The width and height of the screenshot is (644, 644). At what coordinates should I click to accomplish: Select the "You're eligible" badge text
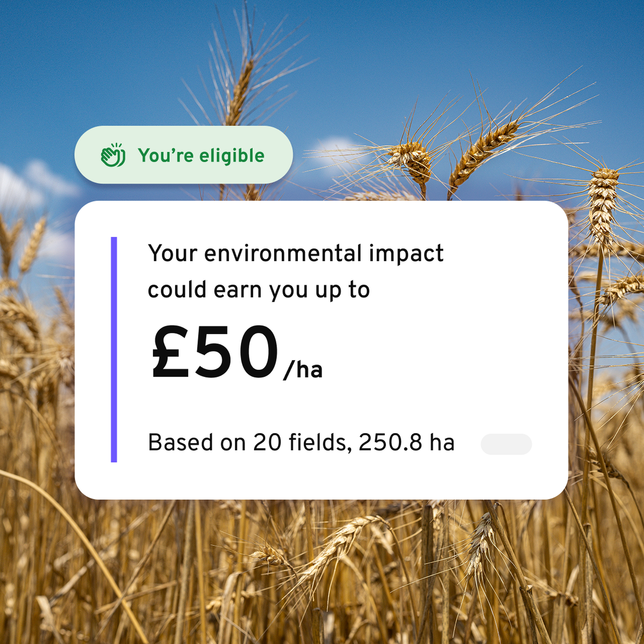coord(201,155)
